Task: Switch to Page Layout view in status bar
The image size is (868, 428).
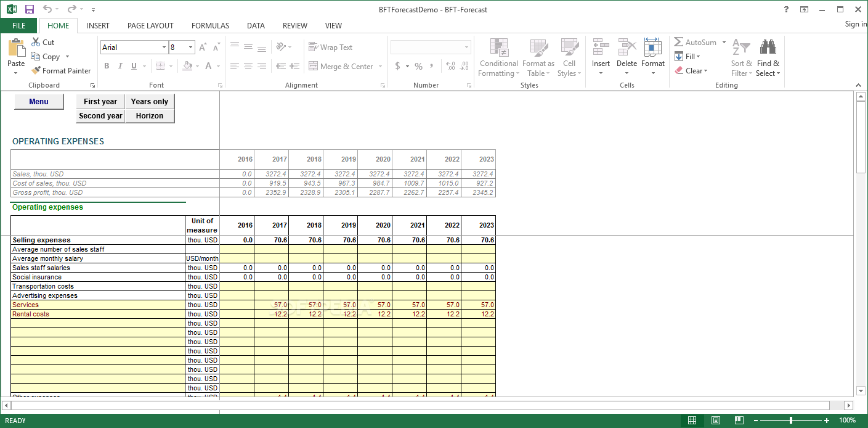Action: click(x=716, y=421)
